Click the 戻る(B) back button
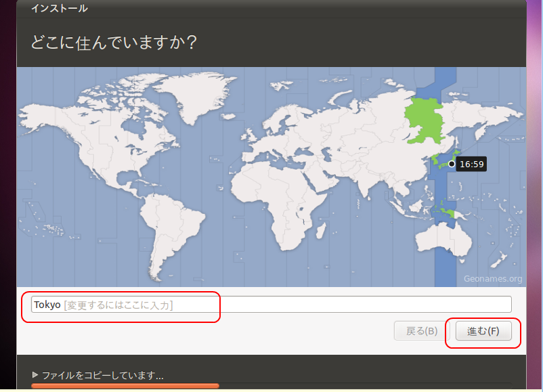The width and height of the screenshot is (543, 392). pyautogui.click(x=421, y=331)
